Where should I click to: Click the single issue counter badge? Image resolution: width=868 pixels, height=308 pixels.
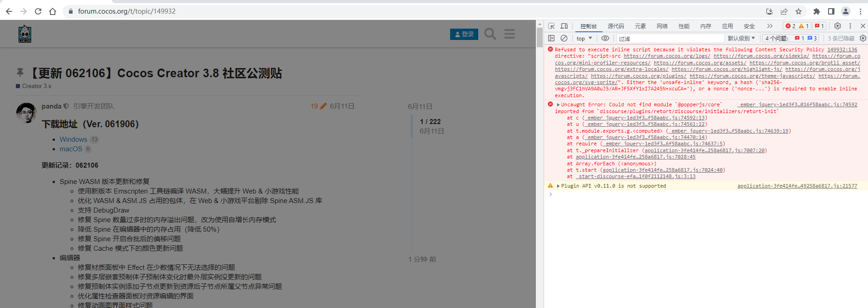(819, 26)
